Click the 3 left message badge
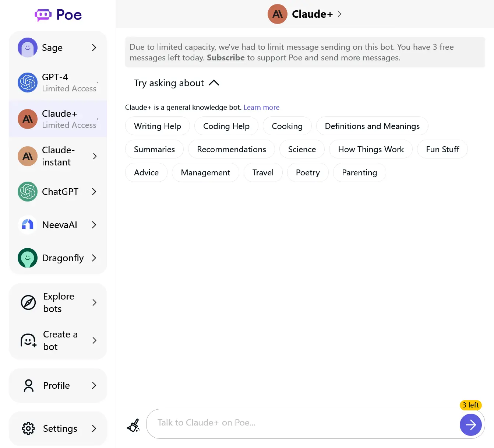Image resolution: width=494 pixels, height=448 pixels. tap(471, 405)
